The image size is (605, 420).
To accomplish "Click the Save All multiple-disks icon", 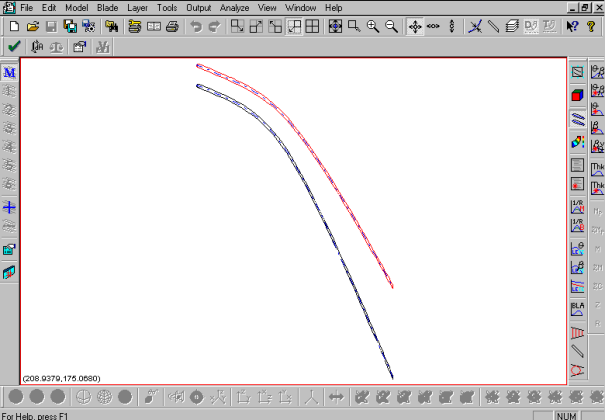I will pos(70,26).
